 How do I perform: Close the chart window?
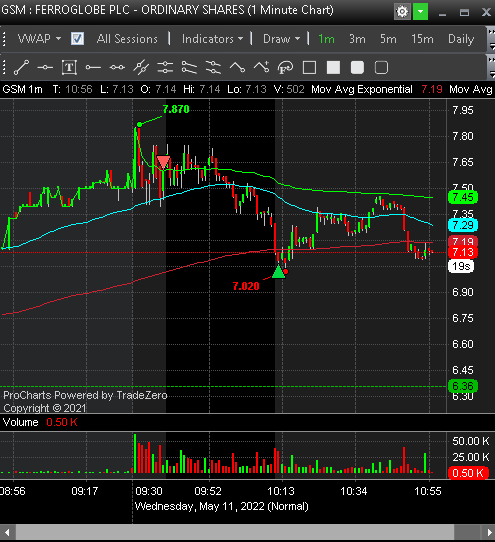486,12
